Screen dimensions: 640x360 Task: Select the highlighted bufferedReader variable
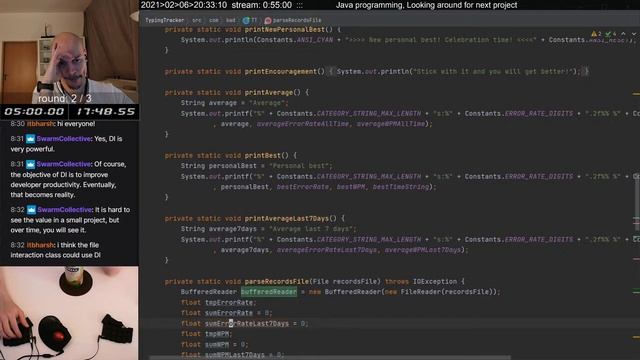[x=269, y=292]
